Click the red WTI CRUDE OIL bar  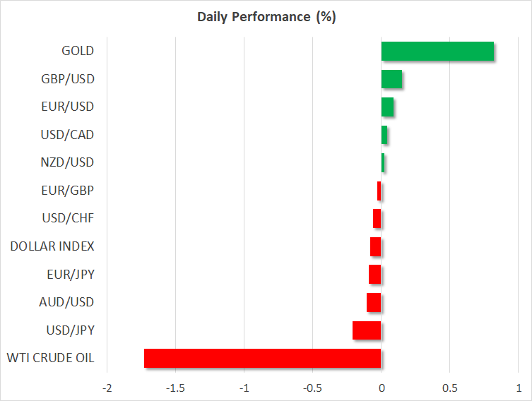point(262,358)
